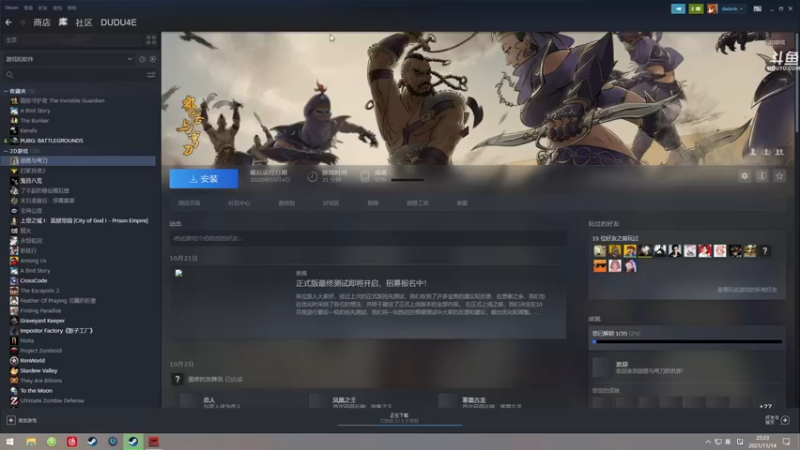This screenshot has height=450, width=800.
Task: Click the orange sunglasses friend avatar
Action: [600, 266]
